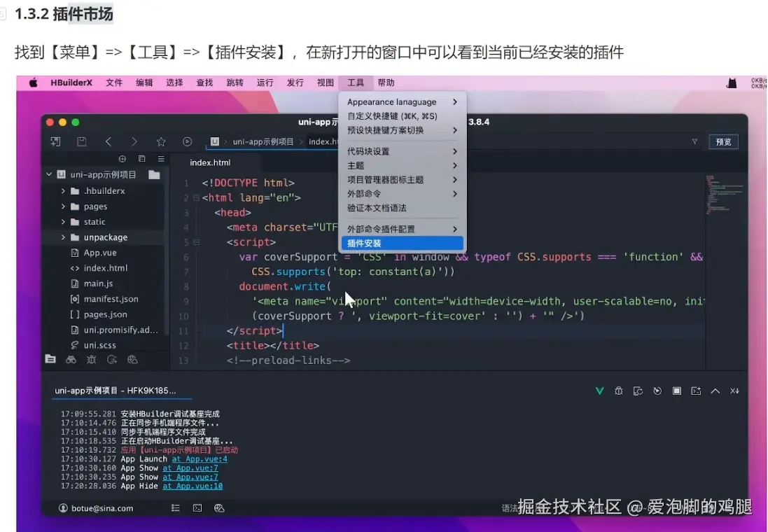Select 插件安装 in the tools menu

(402, 243)
